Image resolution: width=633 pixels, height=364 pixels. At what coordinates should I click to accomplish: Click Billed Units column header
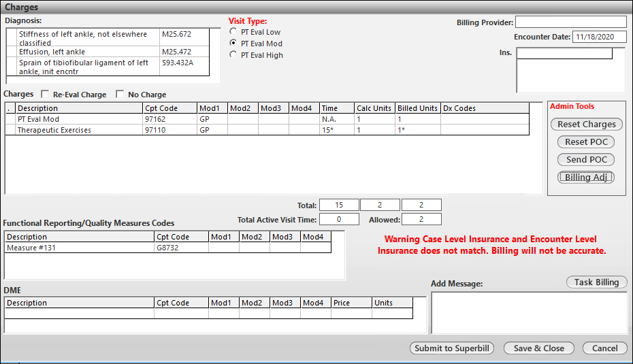click(418, 108)
